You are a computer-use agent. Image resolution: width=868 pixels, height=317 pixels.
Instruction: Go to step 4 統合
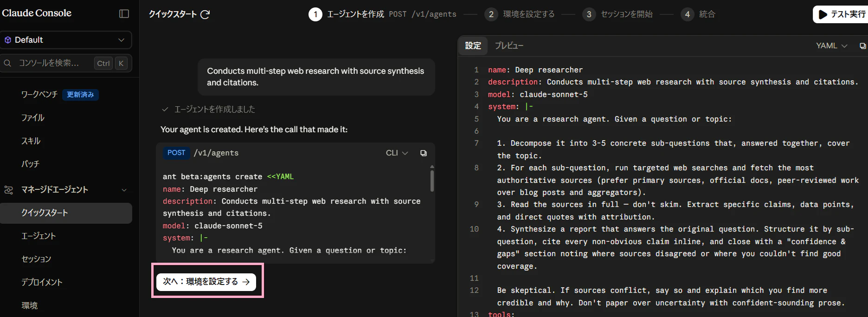tap(698, 14)
